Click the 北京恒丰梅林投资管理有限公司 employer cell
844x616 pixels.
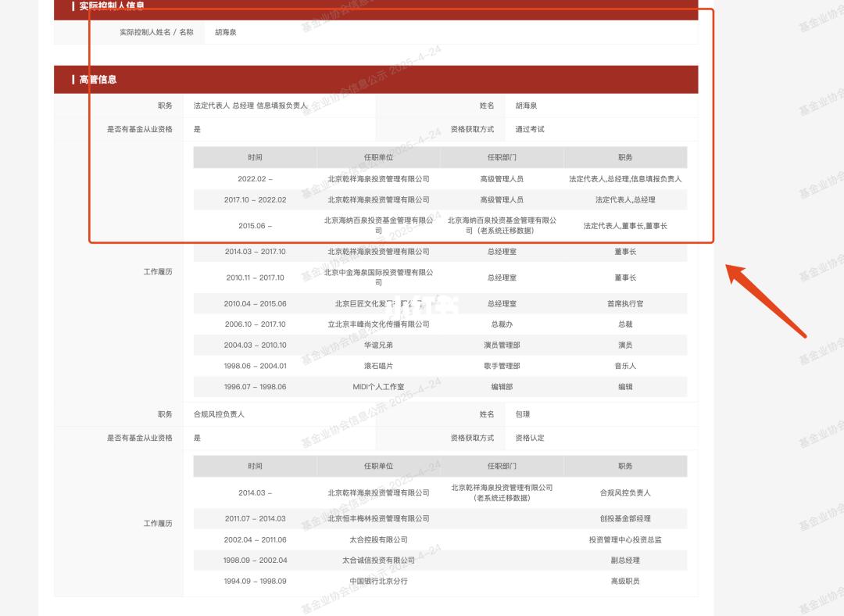(378, 518)
